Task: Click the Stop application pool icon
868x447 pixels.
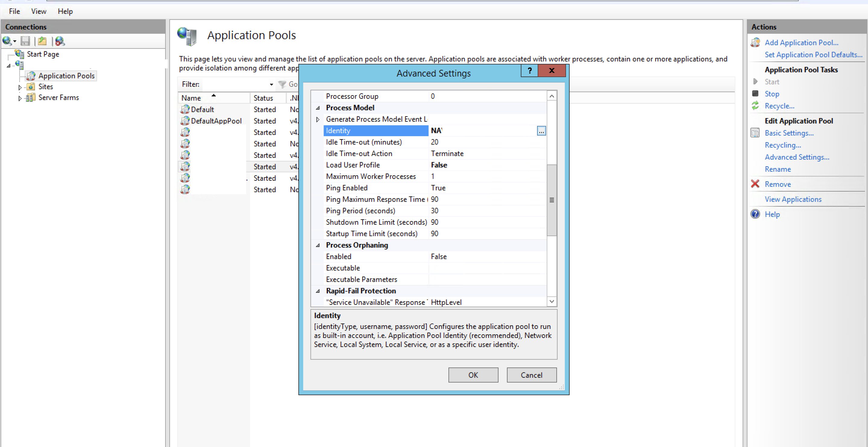Action: coord(756,94)
